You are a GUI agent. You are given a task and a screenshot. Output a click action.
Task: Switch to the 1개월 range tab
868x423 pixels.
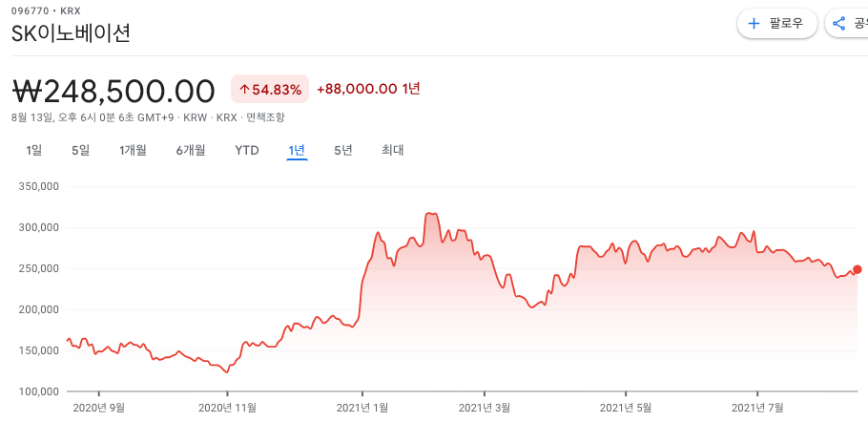click(x=133, y=150)
